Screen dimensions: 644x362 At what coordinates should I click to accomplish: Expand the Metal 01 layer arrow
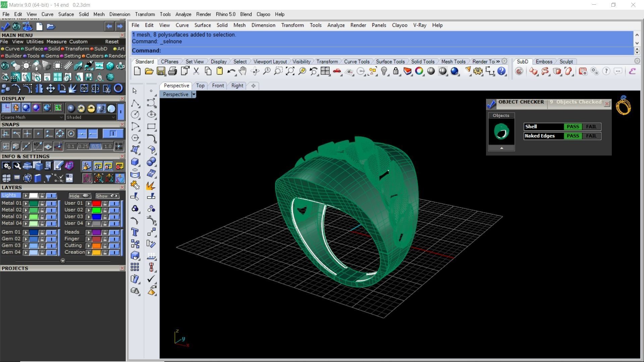tap(25, 203)
